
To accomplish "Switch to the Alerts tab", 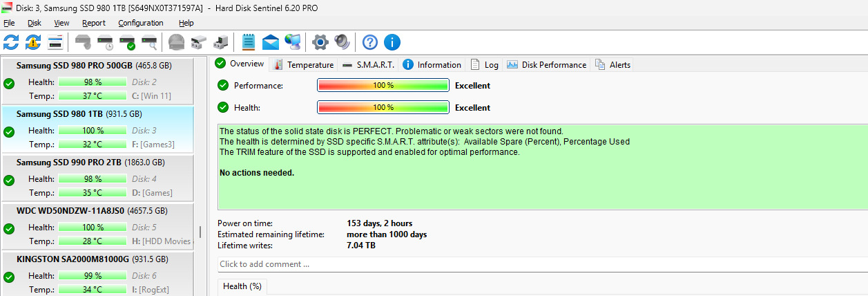I will pos(613,64).
